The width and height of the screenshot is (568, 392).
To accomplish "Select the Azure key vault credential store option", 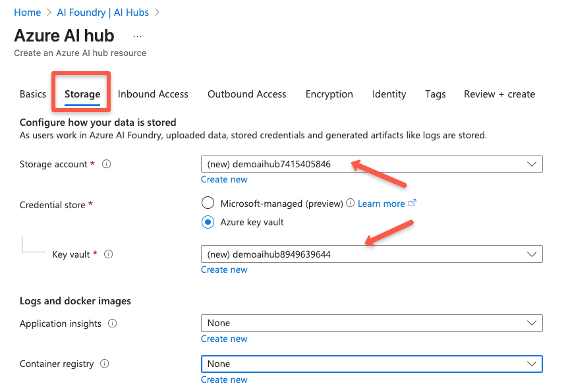I will coord(208,222).
